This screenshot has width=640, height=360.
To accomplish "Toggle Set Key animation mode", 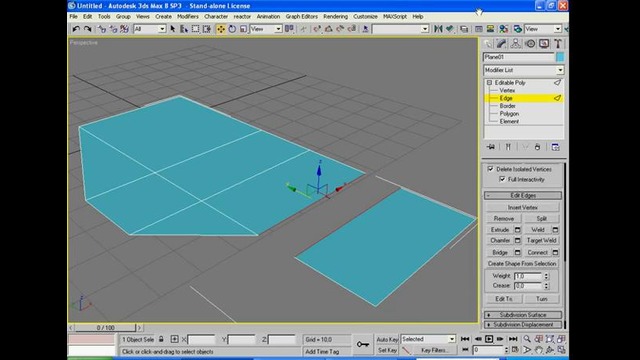I will click(387, 350).
